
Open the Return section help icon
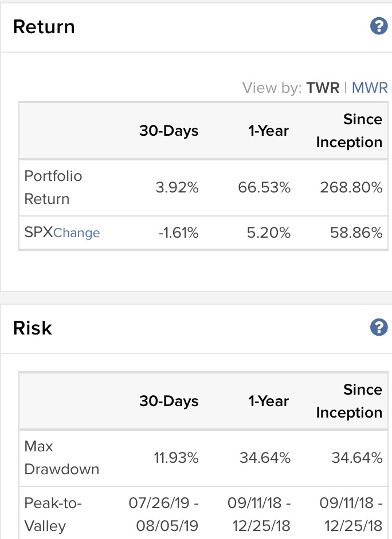pos(379,26)
